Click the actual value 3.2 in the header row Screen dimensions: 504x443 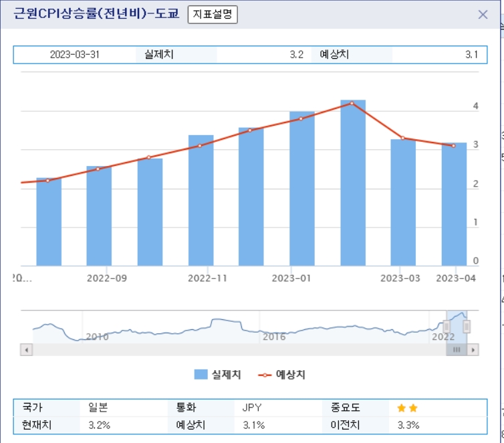[x=296, y=55]
